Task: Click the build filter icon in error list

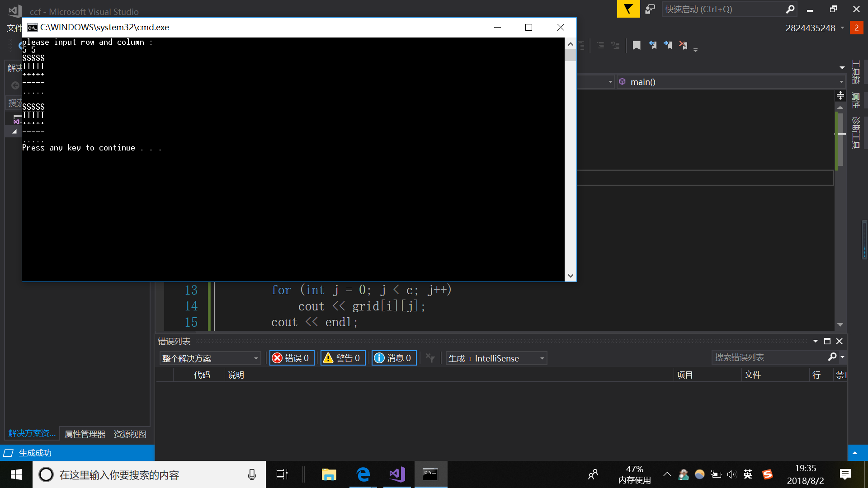Action: (x=430, y=358)
